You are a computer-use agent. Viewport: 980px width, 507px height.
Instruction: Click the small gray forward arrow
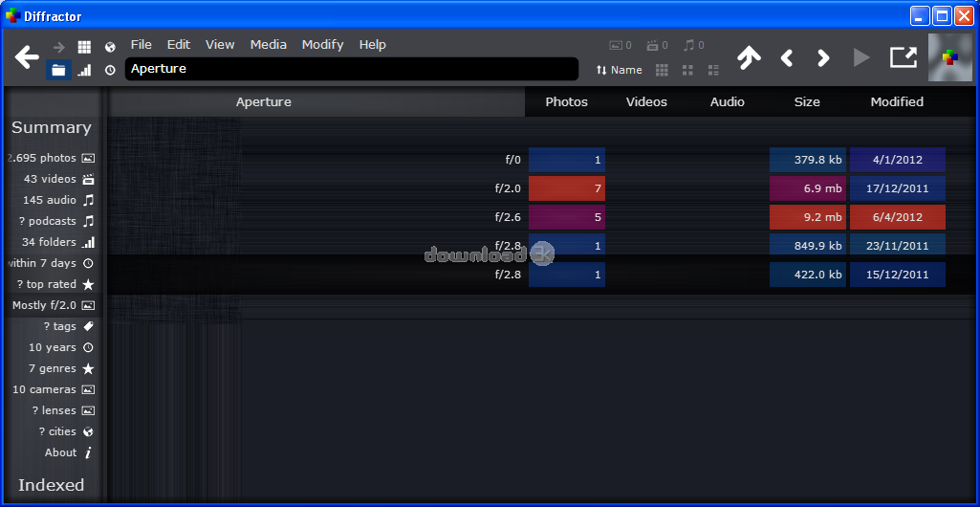(58, 47)
